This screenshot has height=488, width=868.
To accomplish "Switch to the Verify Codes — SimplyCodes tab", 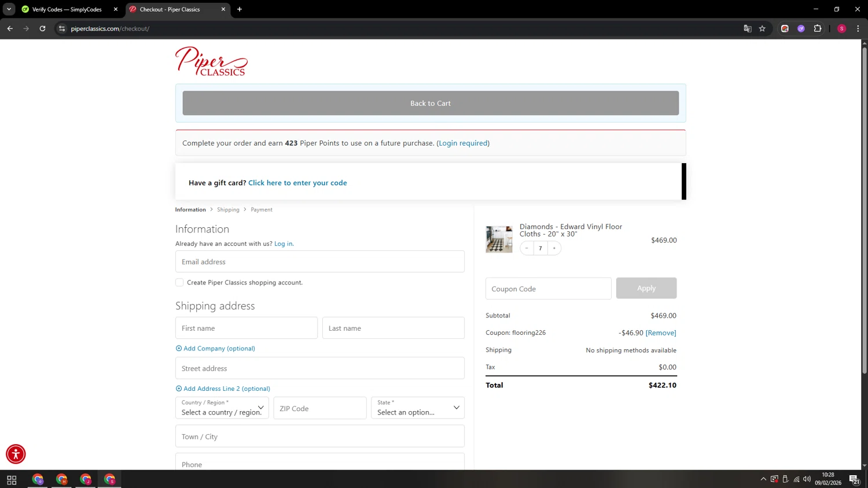I will [x=67, y=9].
